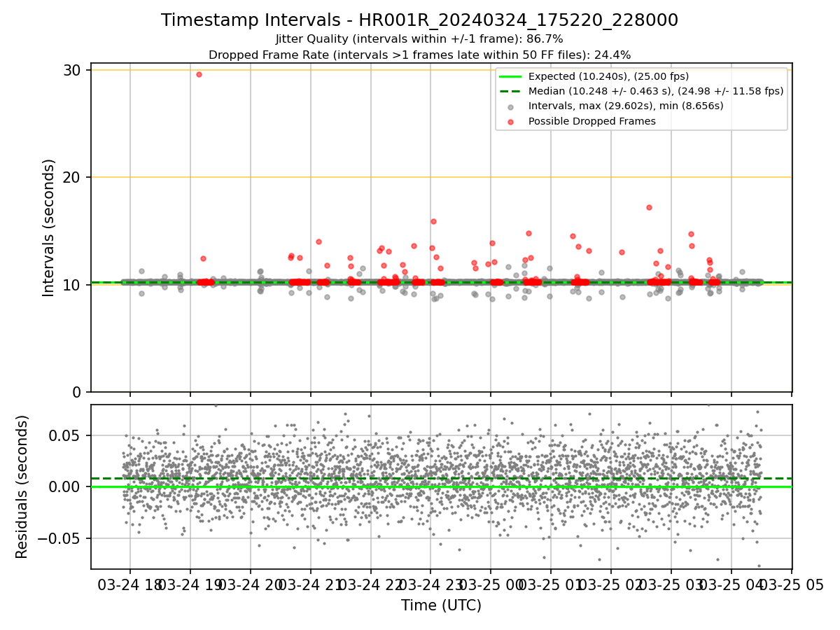Screen dimensions: 840x630
Task: Click legend entry starting with 'Median (10.248'
Action: tap(656, 91)
